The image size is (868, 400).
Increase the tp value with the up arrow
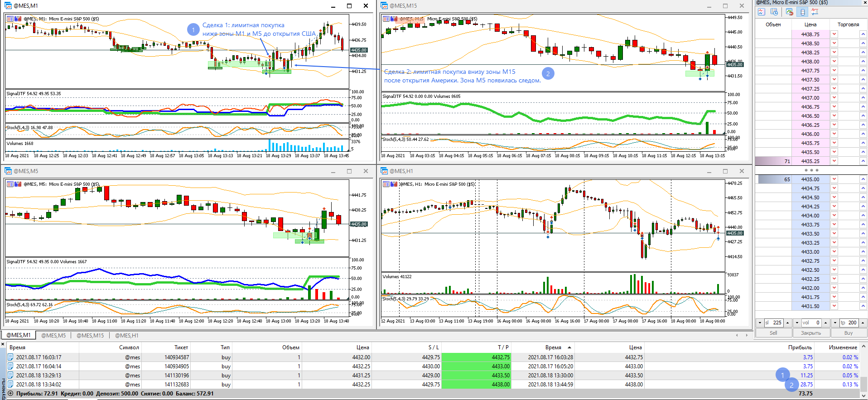tap(863, 323)
